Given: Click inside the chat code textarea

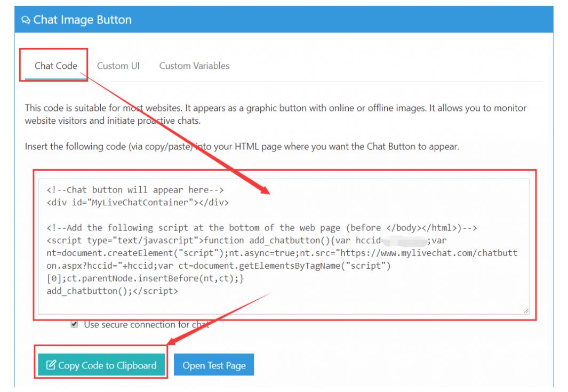Looking at the screenshot, I should pyautogui.click(x=284, y=246).
